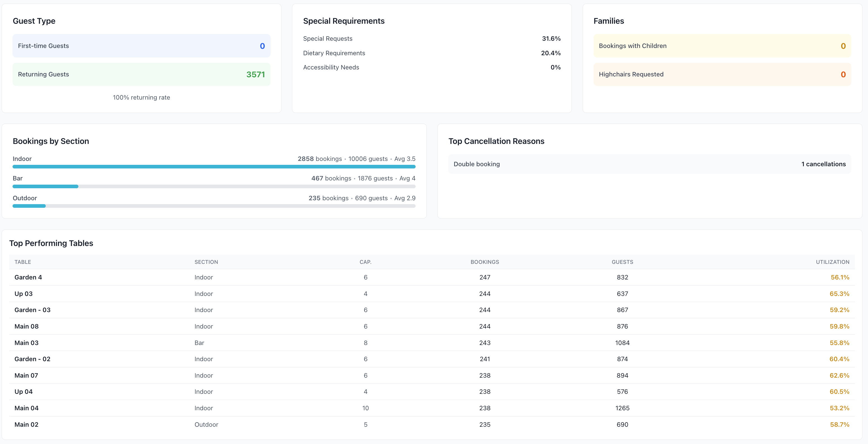
Task: Sort by the BOOKINGS column header
Action: [484, 262]
